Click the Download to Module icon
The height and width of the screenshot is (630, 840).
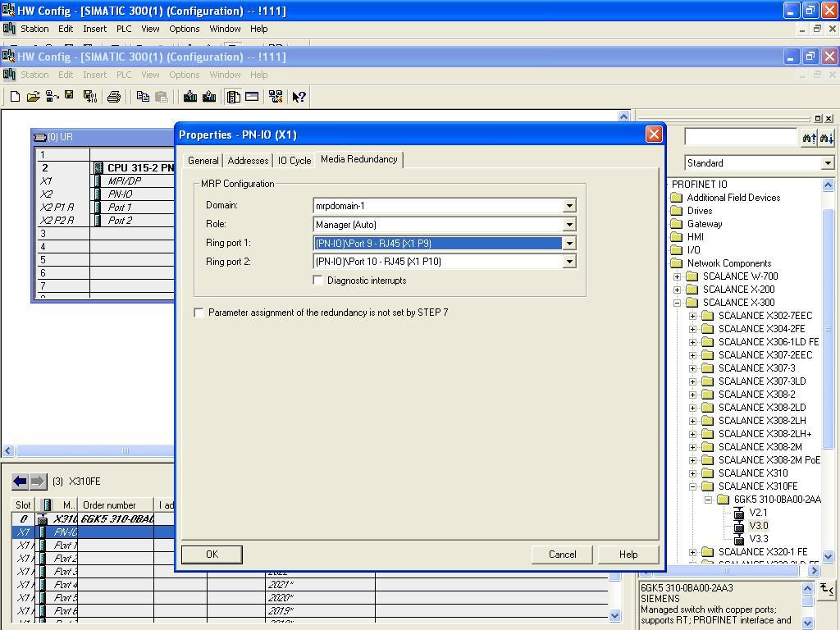click(190, 97)
